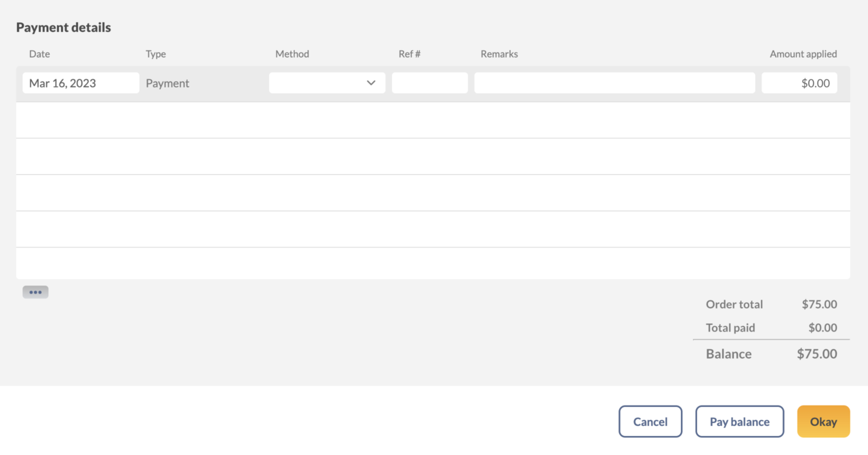This screenshot has width=868, height=455.
Task: Click the Ref # input field
Action: [429, 83]
